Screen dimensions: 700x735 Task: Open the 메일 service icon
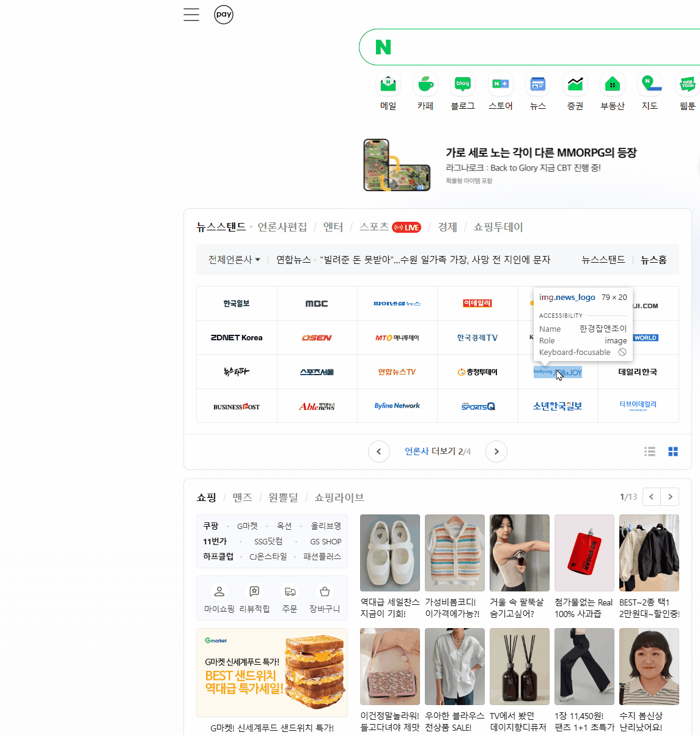coord(388,84)
